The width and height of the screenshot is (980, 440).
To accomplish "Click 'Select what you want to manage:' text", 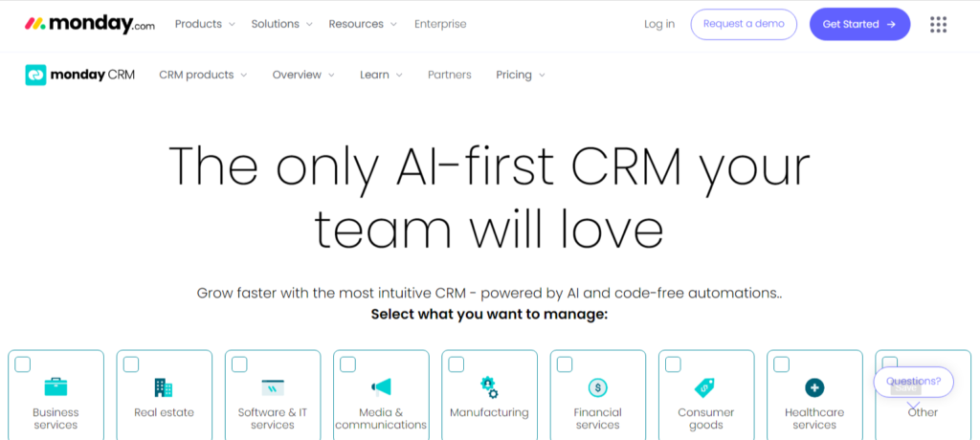I will tap(489, 314).
